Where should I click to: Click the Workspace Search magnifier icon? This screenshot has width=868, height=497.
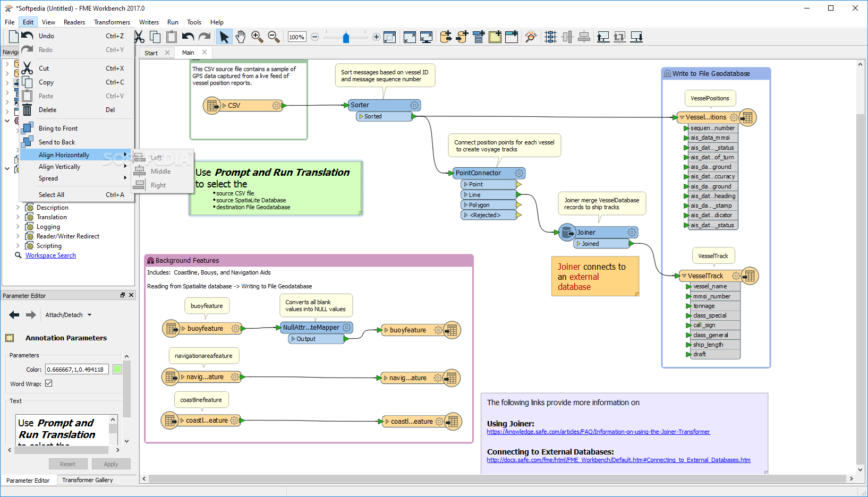click(18, 255)
